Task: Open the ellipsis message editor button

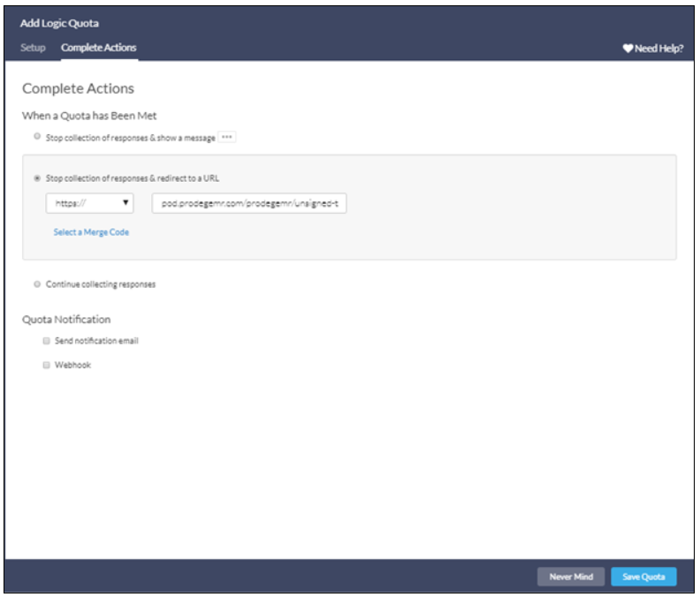Action: [227, 138]
